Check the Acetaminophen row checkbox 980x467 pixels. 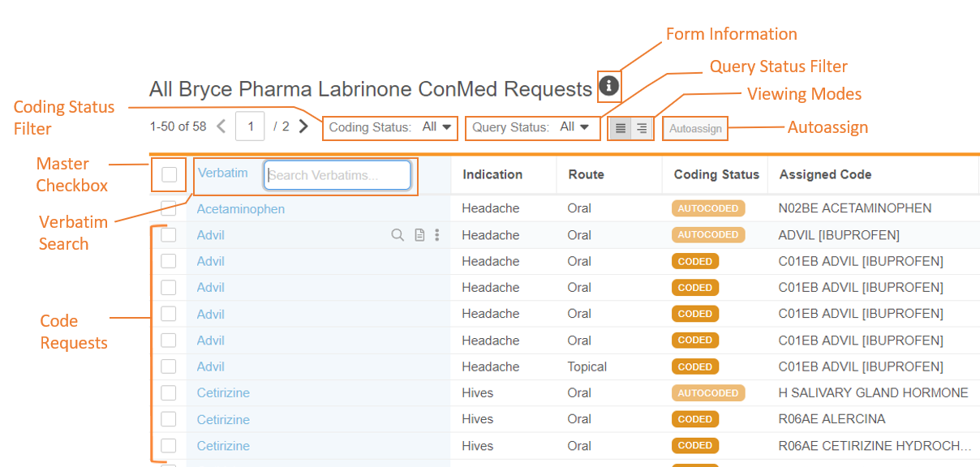(x=169, y=208)
